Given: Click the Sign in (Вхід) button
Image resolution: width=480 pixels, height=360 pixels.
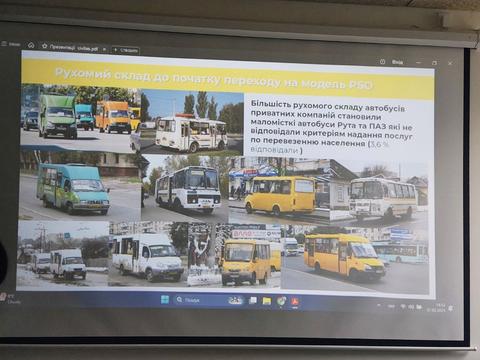Looking at the screenshot, I should point(397,62).
